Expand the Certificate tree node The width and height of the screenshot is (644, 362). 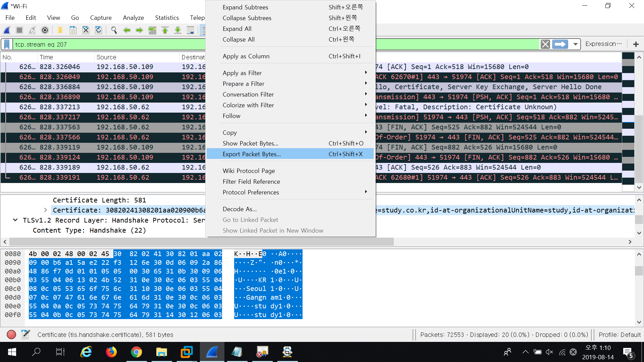46,210
